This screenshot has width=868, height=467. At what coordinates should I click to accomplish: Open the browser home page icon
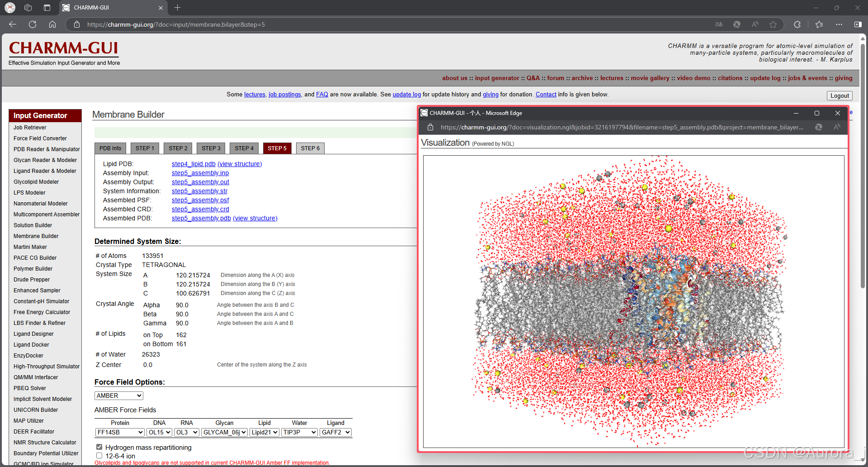[52, 24]
